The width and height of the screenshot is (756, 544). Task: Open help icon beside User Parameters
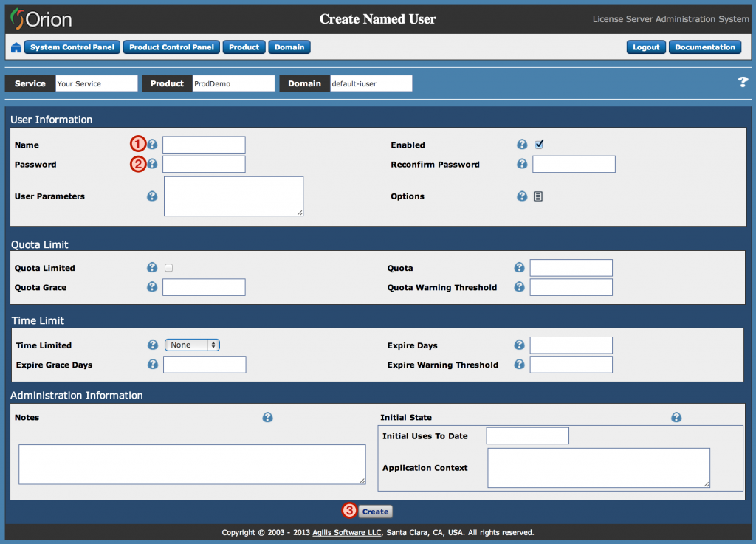[152, 196]
